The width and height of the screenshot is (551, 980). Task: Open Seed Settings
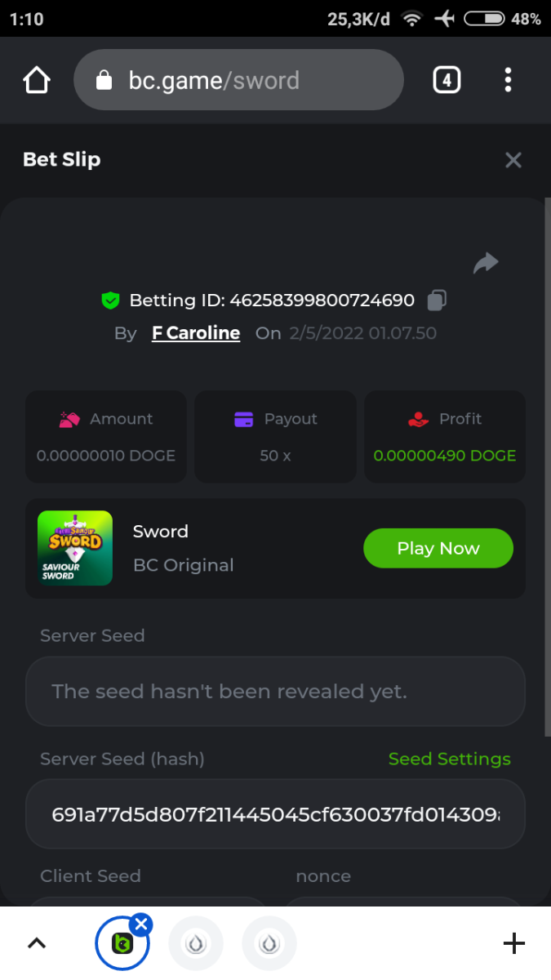coord(449,759)
